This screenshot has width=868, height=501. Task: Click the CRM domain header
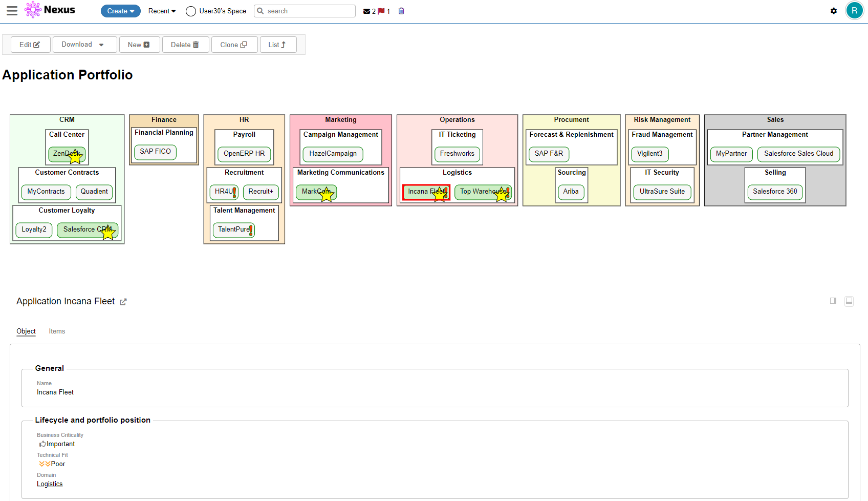(x=67, y=120)
